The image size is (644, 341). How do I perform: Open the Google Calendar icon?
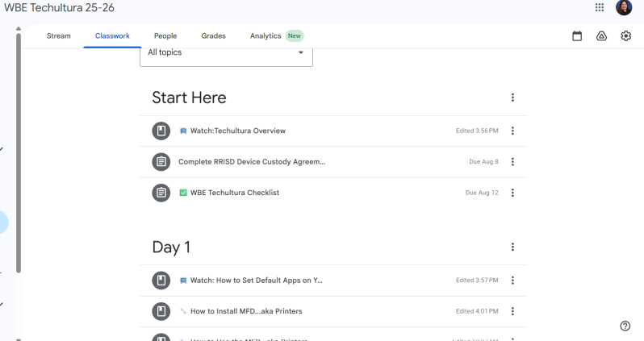point(577,36)
